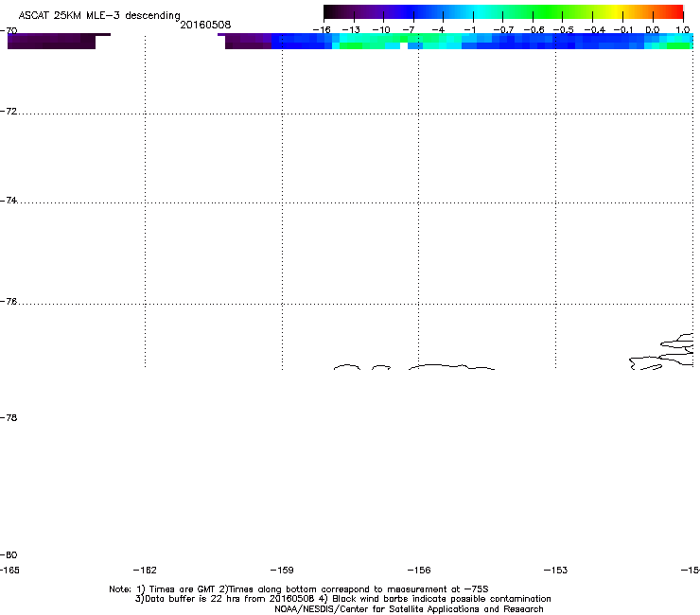
Task: Click the -78 latitude axis label
Action: click(x=9, y=418)
